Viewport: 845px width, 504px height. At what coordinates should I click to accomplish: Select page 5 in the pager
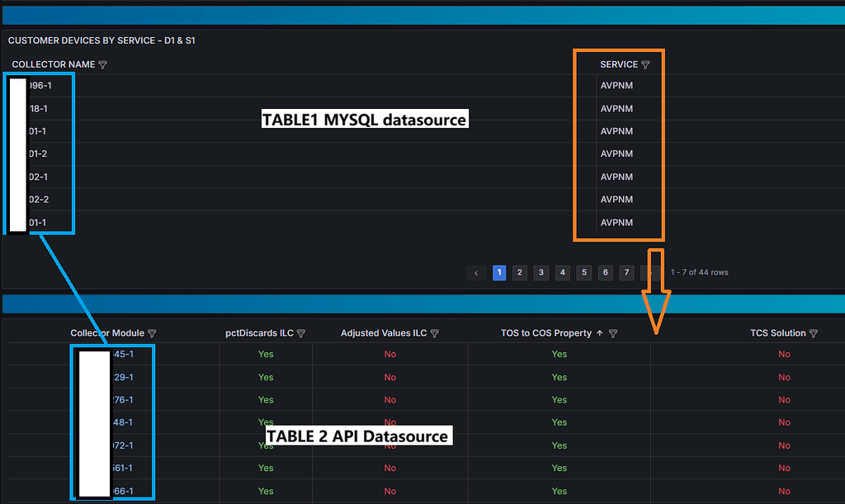point(583,272)
